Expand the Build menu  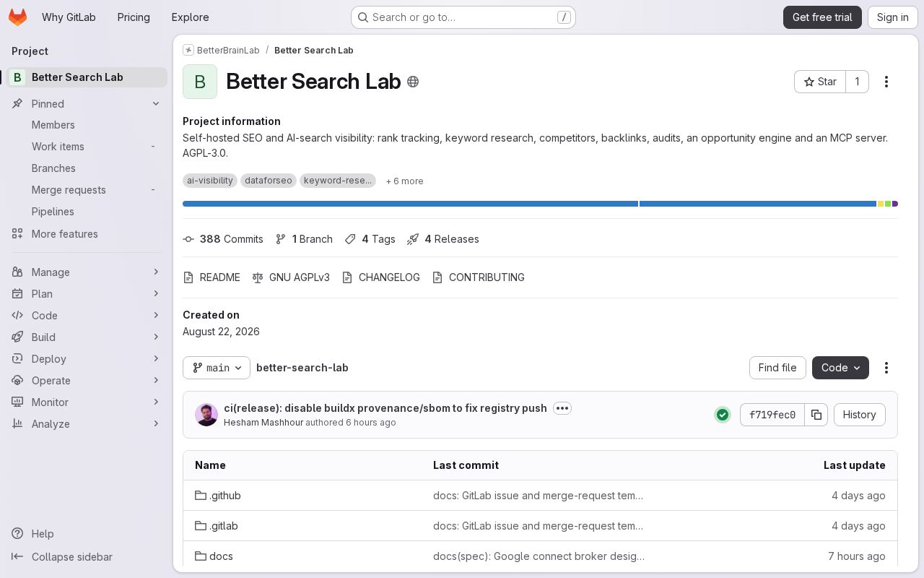point(87,337)
